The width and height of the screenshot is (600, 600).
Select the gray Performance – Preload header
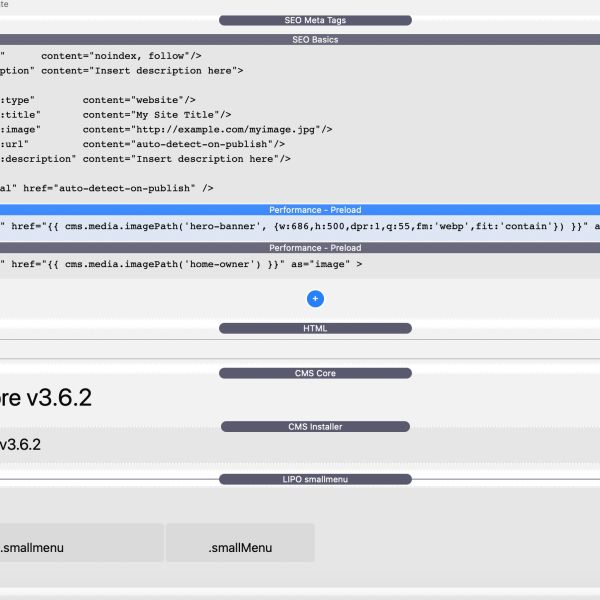point(300,248)
